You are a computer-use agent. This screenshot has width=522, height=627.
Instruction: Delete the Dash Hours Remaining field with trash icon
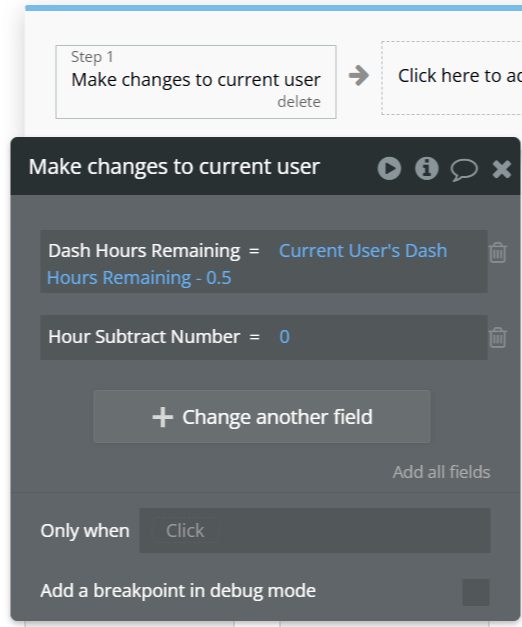(x=498, y=253)
